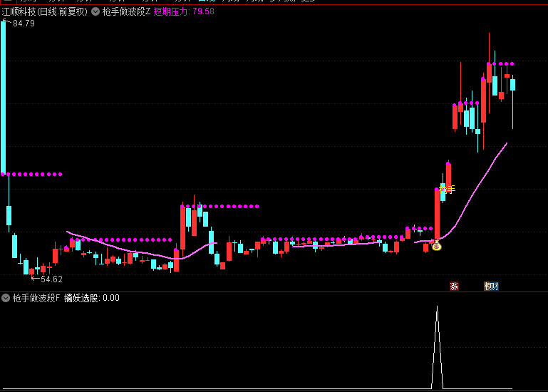Screen dimensions: 548x392
Task: Select the 江顺科技(日线.前复权) title text
Action: 44,12
